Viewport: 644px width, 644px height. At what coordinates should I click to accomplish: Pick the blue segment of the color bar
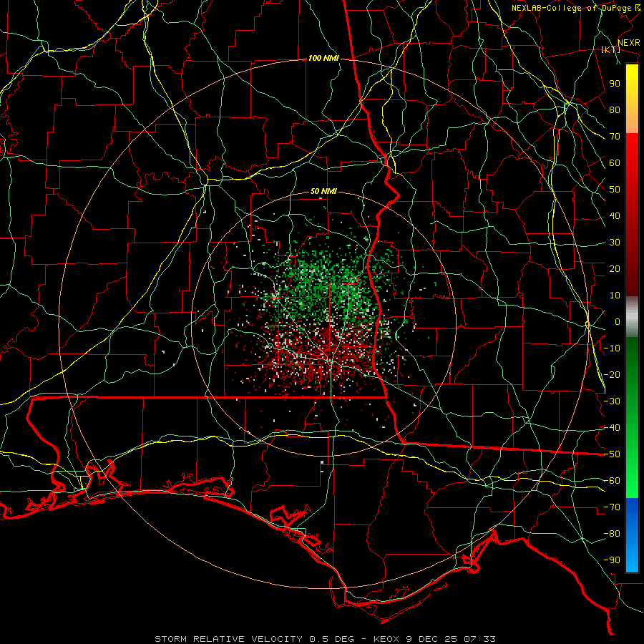[632, 535]
